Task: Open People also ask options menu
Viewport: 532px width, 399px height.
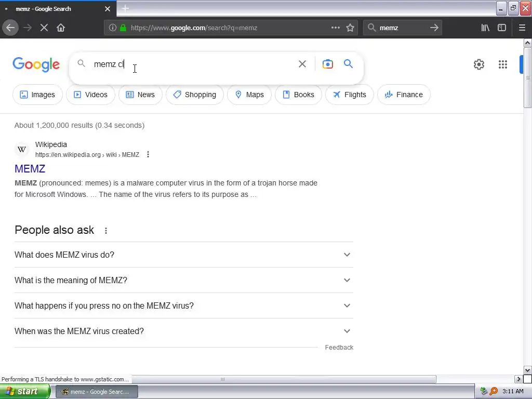Action: point(106,231)
